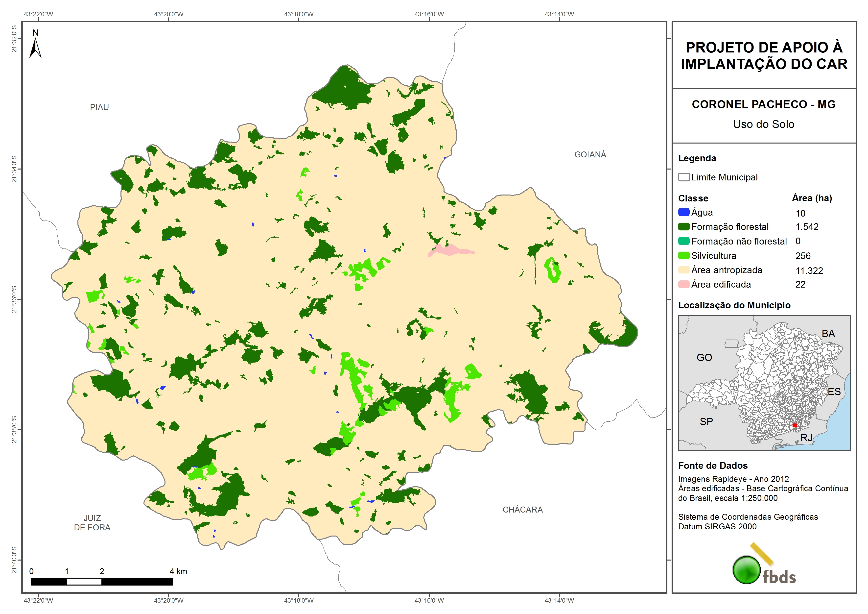868x614 pixels.
Task: Click the Água blue legend swatch
Action: coord(683,212)
